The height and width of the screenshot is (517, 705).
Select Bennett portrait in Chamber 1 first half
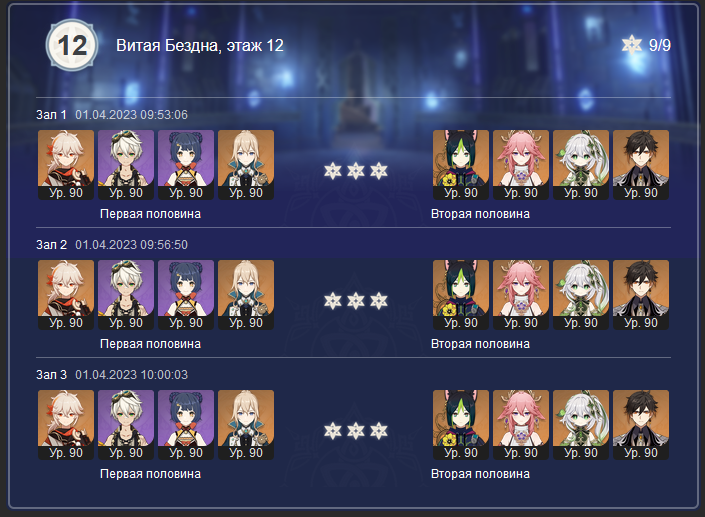pyautogui.click(x=126, y=165)
